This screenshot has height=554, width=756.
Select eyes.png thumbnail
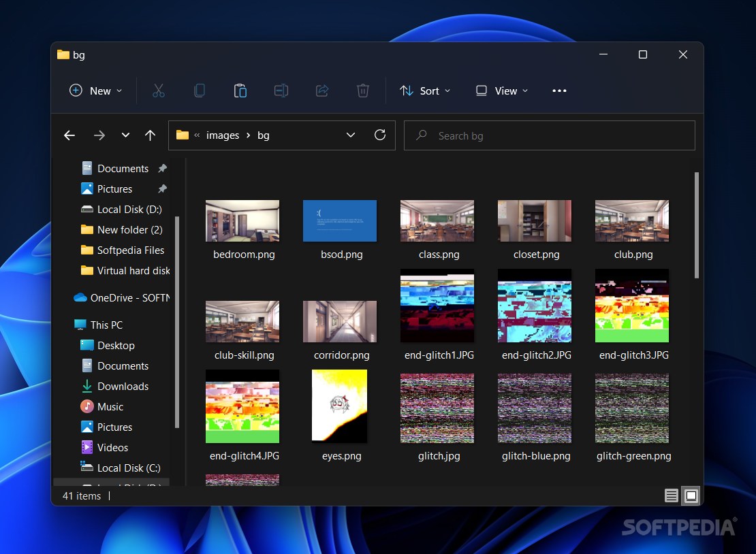pos(340,406)
